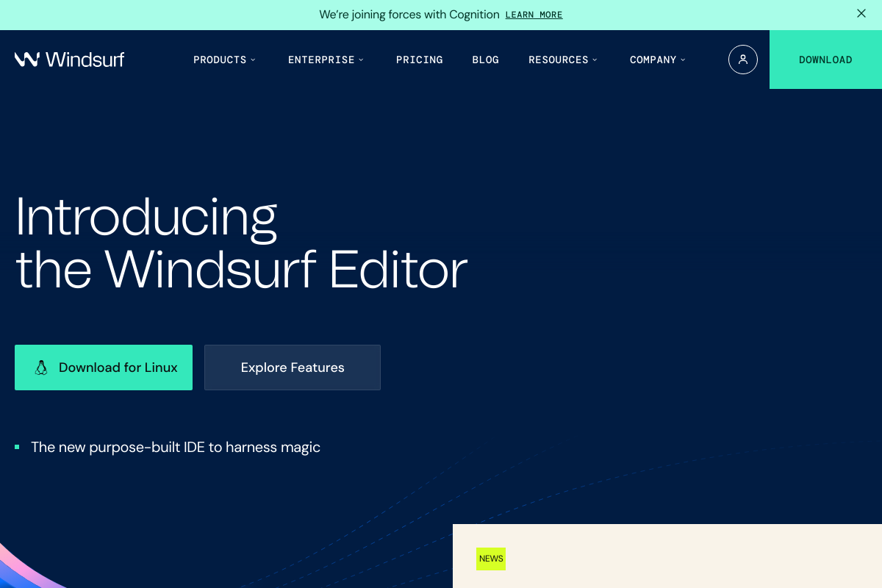Click 'The new purpose-built IDE' tagline text
Screen dimensions: 882x588
click(176, 447)
